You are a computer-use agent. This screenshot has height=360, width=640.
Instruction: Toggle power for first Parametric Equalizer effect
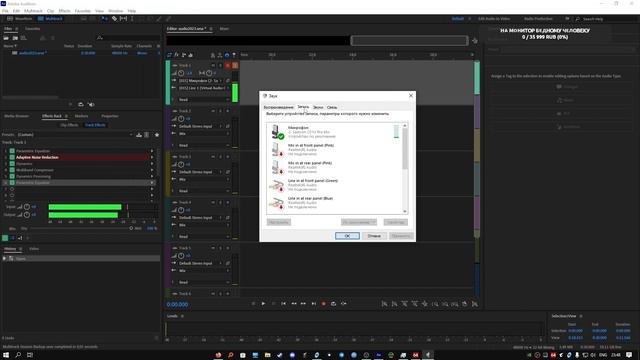tap(12, 151)
